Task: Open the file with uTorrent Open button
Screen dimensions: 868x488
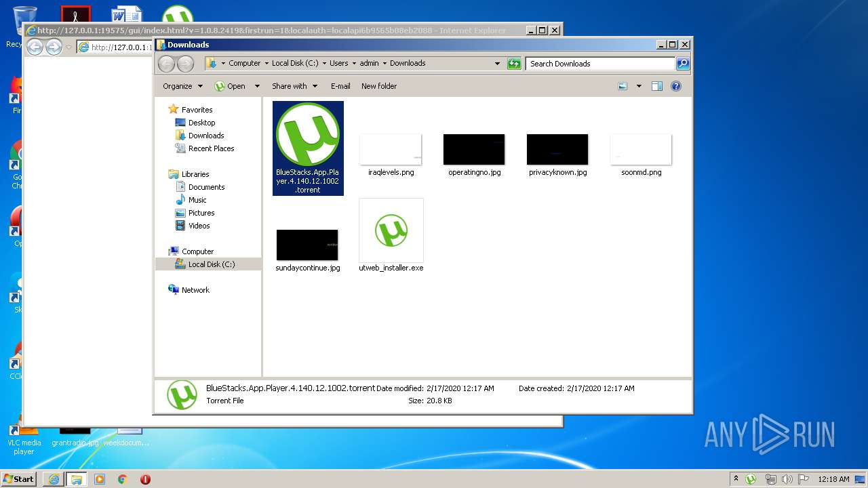Action: click(230, 86)
